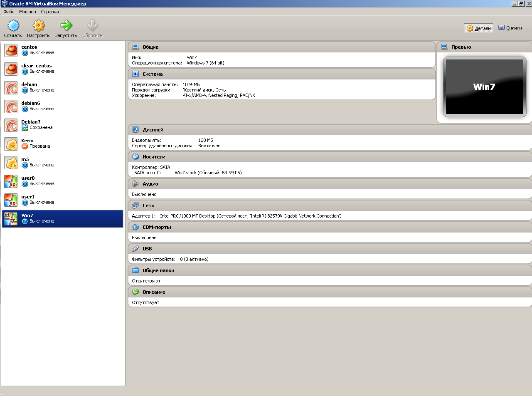Screen dimensions: 532x396
Task: Click the Общие папки folder icon
Action: point(135,270)
